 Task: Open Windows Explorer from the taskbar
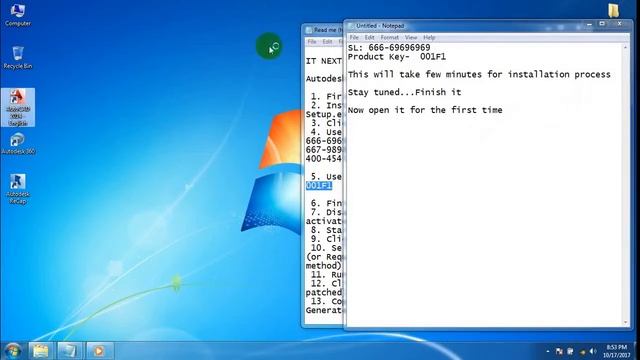(41, 351)
